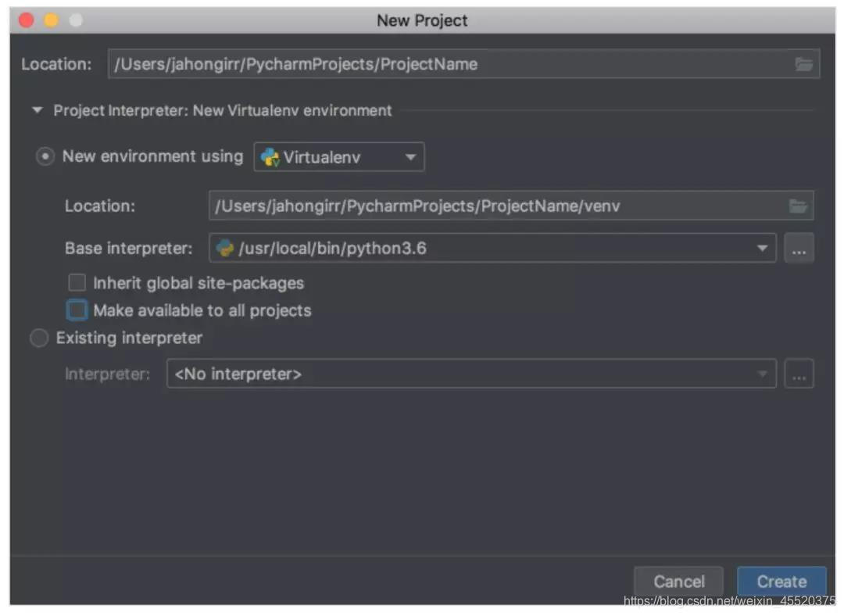
Task: Open existing interpreter browse ellipsis button
Action: pyautogui.click(x=799, y=374)
